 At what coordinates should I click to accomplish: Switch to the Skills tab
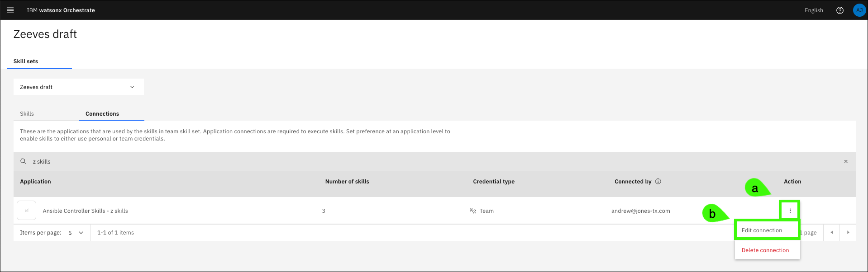click(27, 114)
